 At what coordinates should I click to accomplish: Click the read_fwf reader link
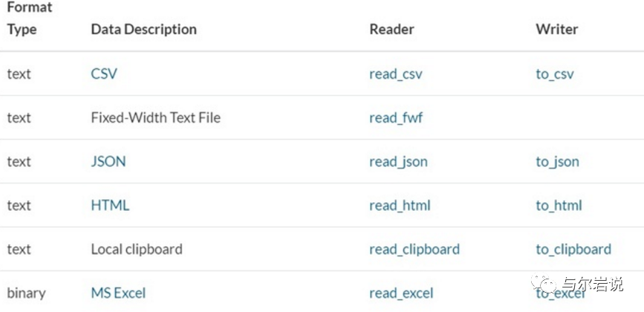point(396,118)
